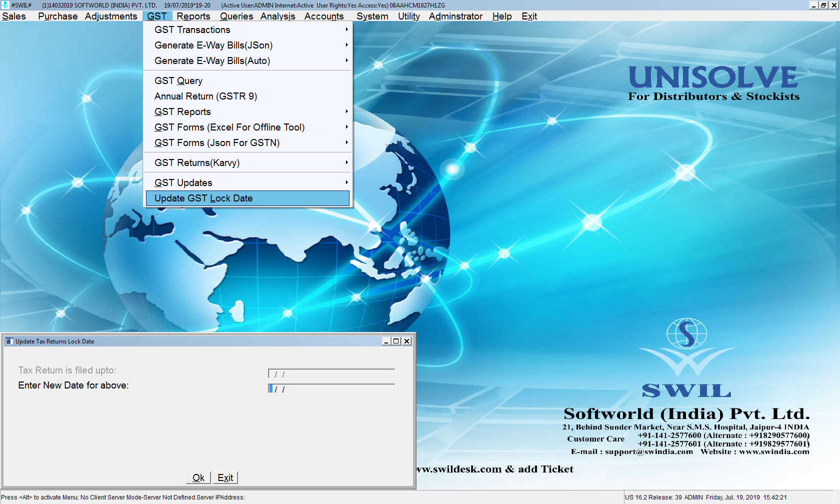Click the Update Tax Returns Lock Date window icon

[8, 341]
